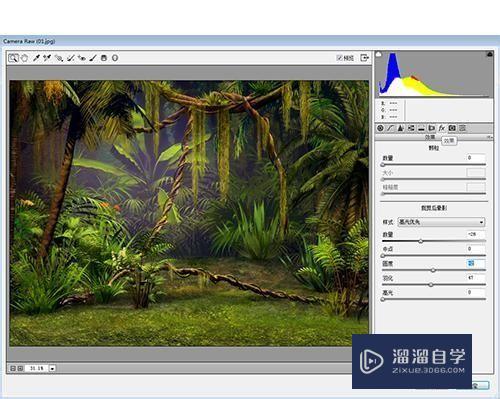This screenshot has height=399, width=500.
Task: Open the Camera Calibration tab
Action: tap(452, 128)
